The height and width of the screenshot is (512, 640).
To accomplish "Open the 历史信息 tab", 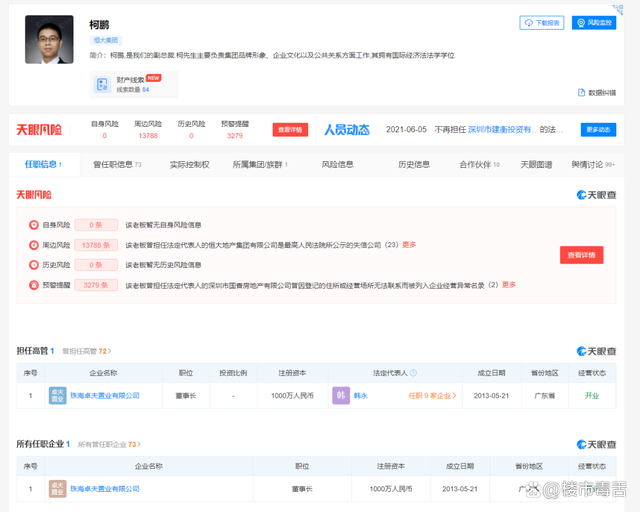I will 414,165.
